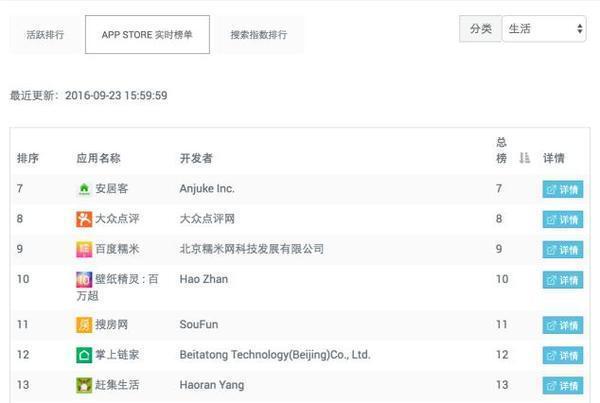
Task: Open the 生活 category dropdown
Action: click(x=544, y=29)
